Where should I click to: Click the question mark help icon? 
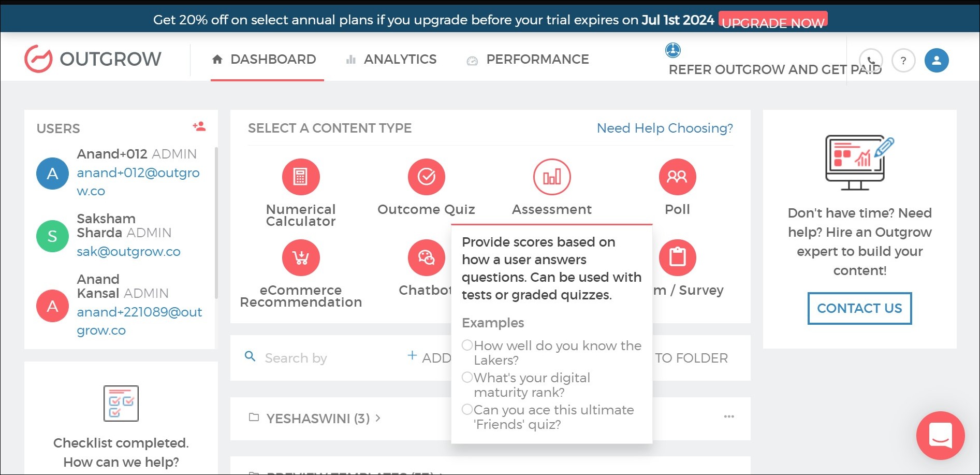(x=903, y=61)
